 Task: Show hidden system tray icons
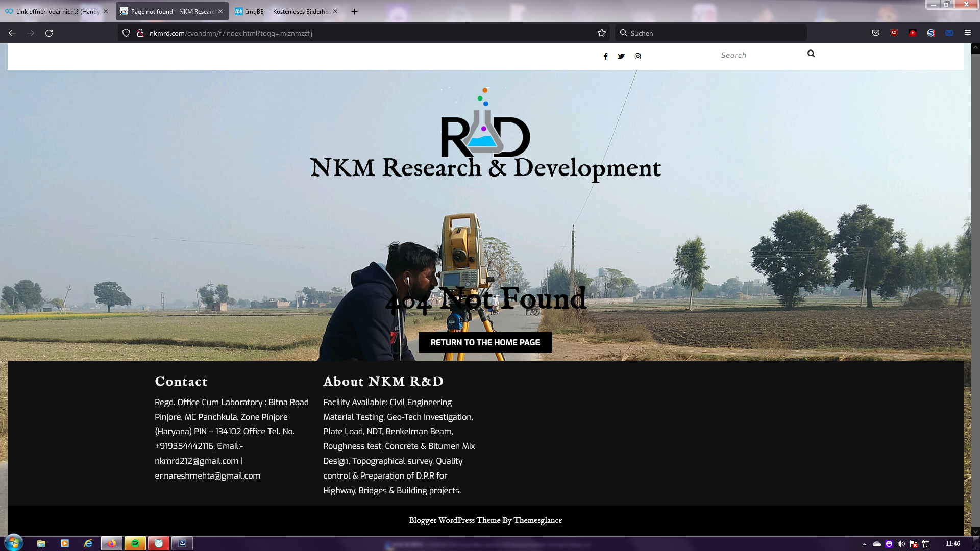pos(864,544)
